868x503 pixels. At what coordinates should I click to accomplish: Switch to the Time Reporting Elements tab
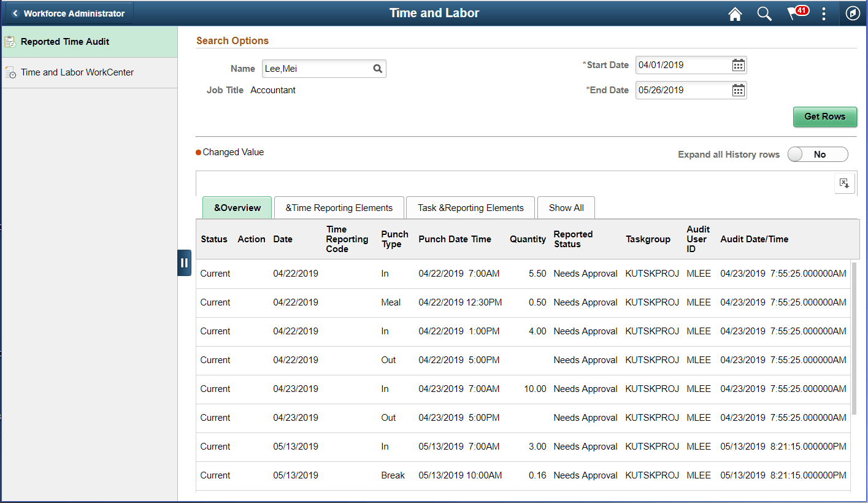(339, 207)
